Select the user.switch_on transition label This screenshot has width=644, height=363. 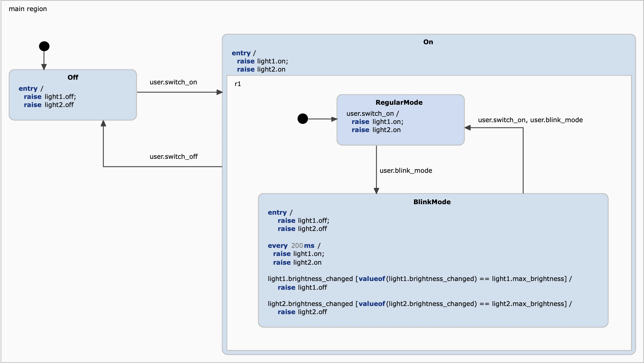pyautogui.click(x=173, y=82)
